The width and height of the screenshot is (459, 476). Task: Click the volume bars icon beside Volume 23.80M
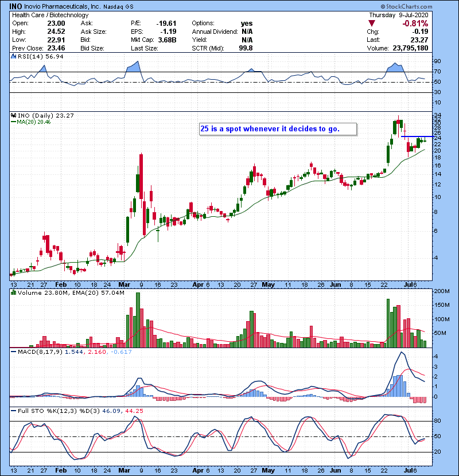point(13,292)
